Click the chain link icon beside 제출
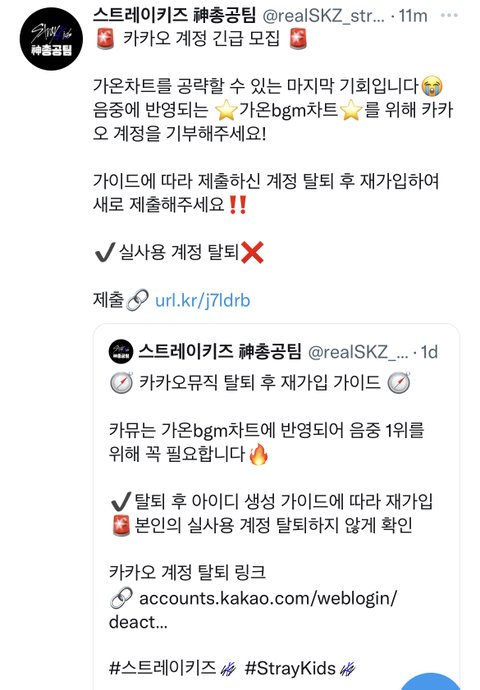This screenshot has width=480, height=690. [137, 301]
